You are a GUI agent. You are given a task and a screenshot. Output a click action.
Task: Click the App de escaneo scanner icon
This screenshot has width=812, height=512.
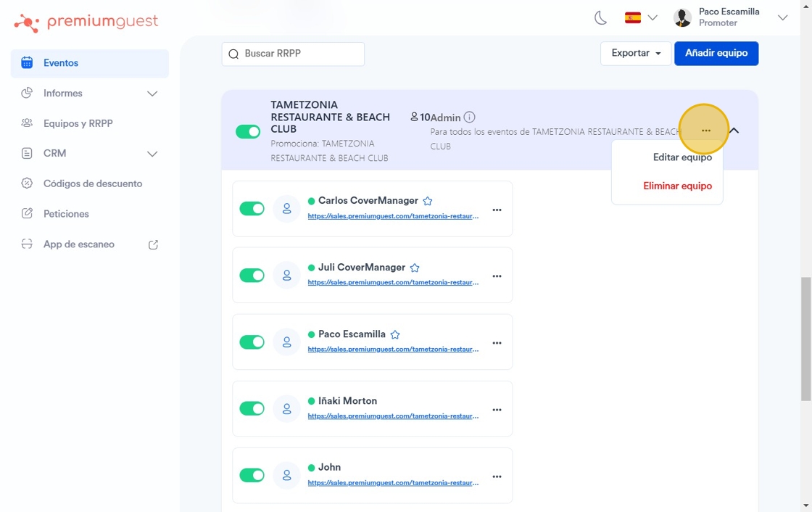pos(27,244)
